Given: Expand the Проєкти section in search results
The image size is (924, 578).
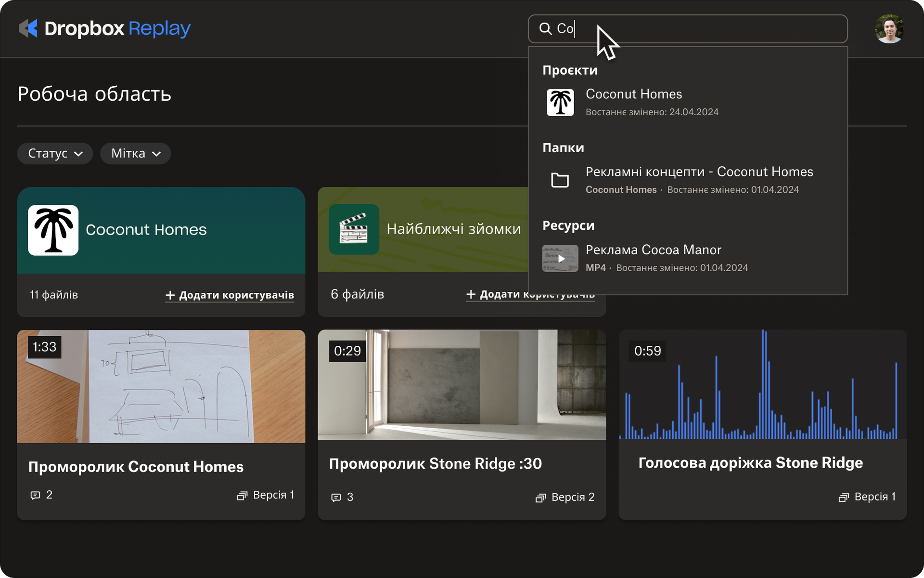Looking at the screenshot, I should click(570, 70).
